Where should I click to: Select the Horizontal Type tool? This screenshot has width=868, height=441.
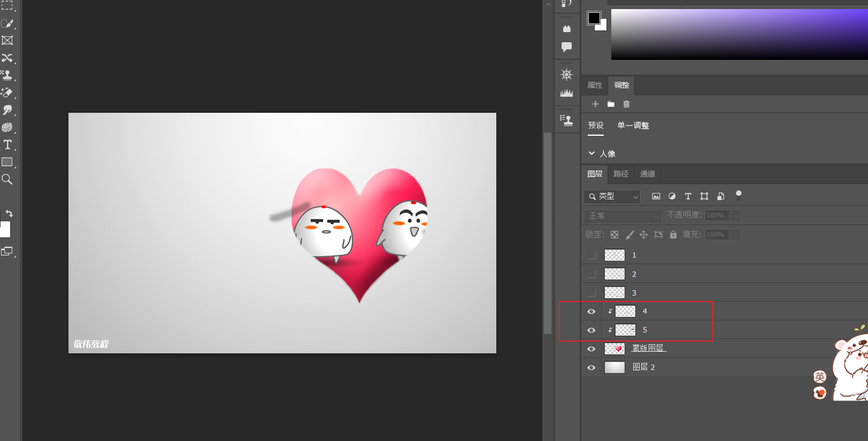7,145
